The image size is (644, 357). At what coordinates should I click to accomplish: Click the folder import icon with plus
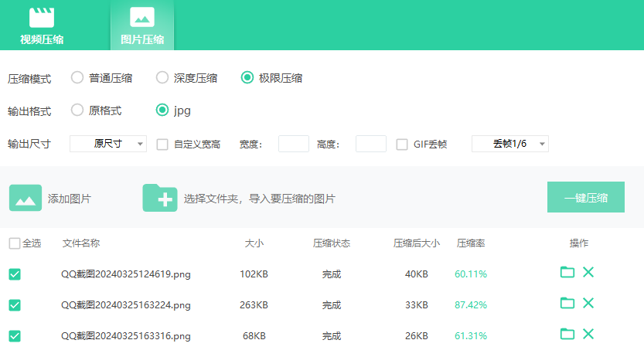click(160, 198)
